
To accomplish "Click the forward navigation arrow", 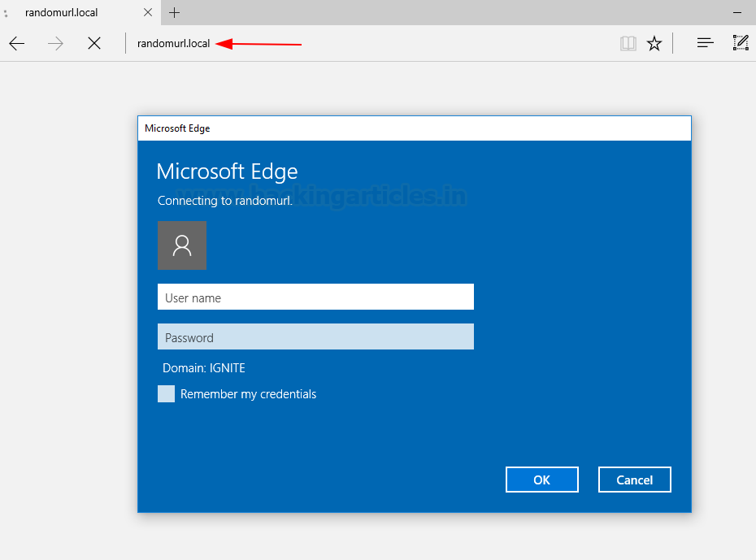I will [55, 44].
